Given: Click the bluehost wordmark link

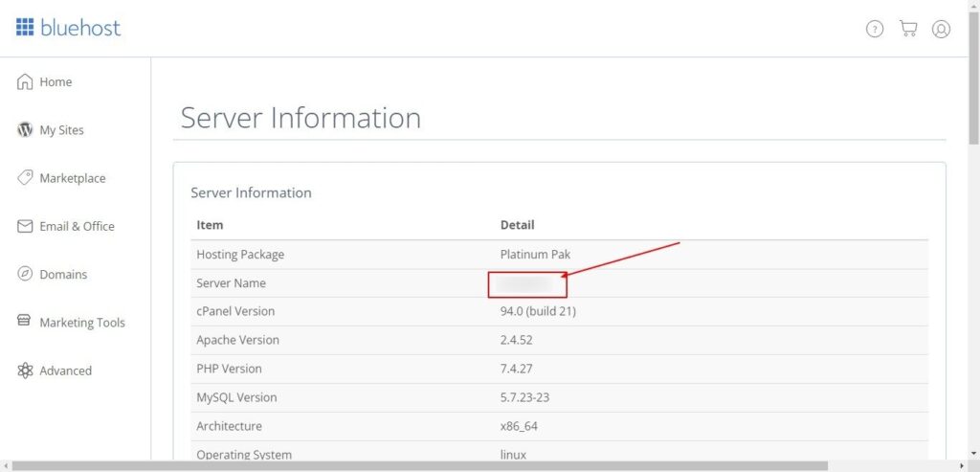Looking at the screenshot, I should pyautogui.click(x=80, y=28).
